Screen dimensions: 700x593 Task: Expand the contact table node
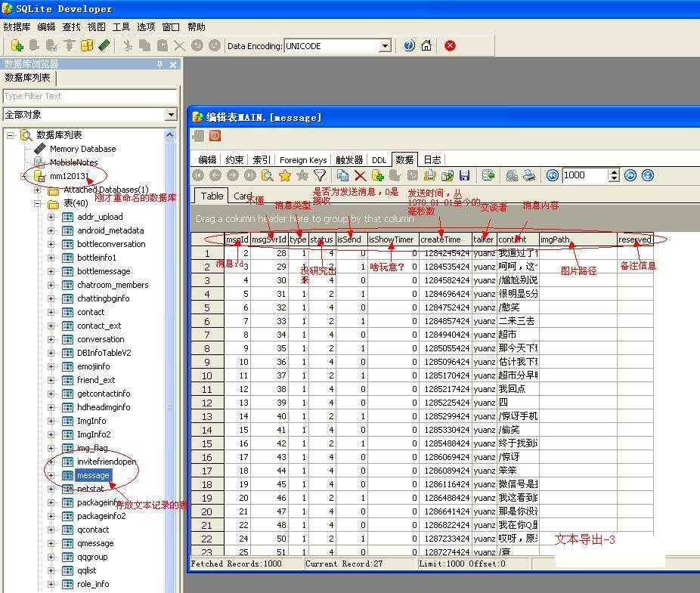tap(51, 312)
